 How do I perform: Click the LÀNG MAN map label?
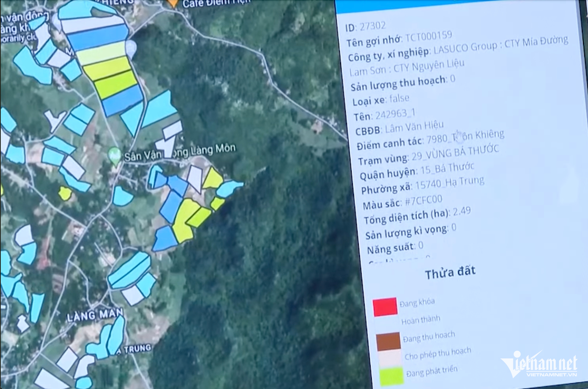tap(95, 315)
